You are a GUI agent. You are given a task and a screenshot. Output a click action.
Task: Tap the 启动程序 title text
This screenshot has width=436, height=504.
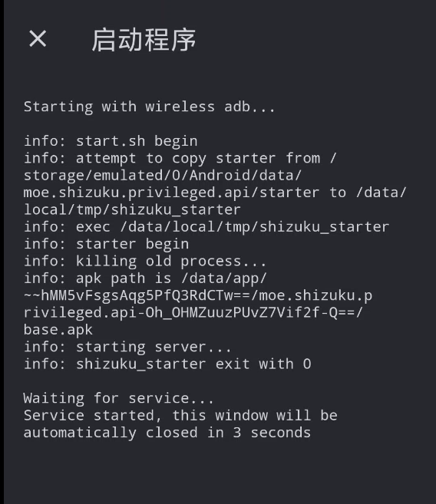click(144, 40)
